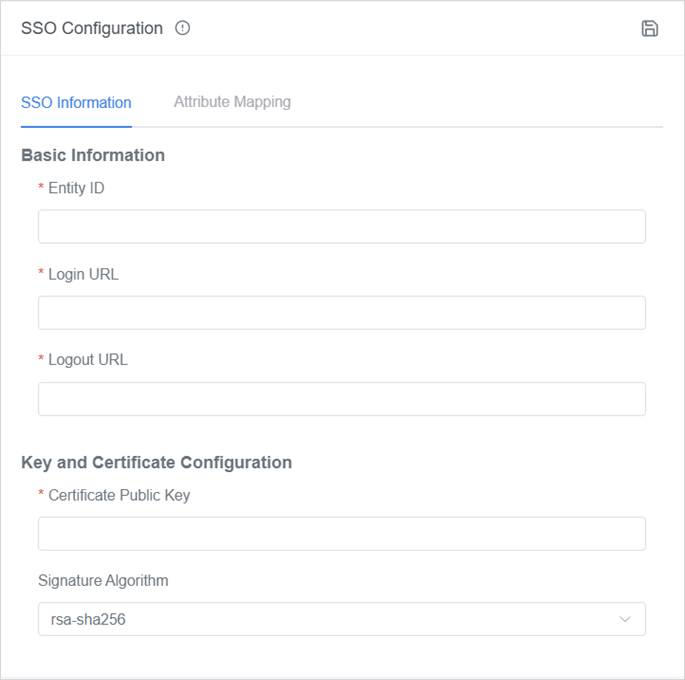Click the info icon beside SSO Configuration
This screenshot has width=685, height=680.
[182, 28]
